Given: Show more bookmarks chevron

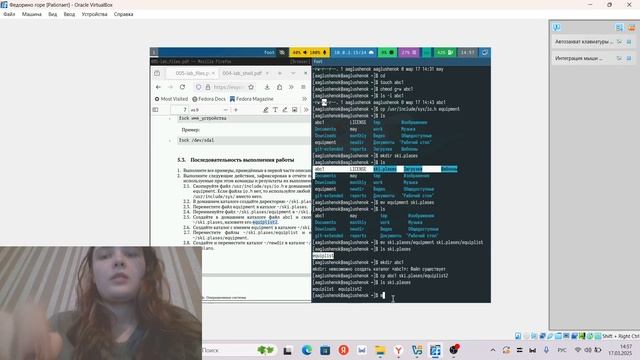Looking at the screenshot, I should pyautogui.click(x=304, y=99).
